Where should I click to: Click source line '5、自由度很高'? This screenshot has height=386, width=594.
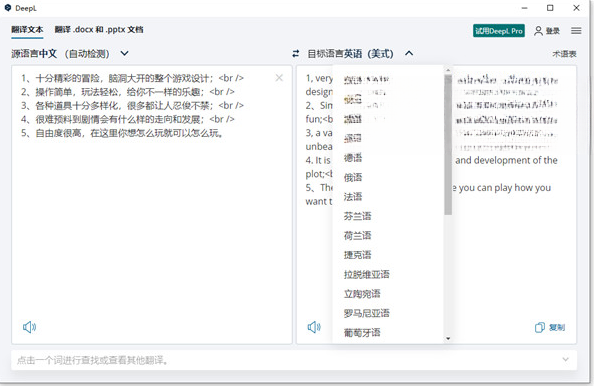point(122,133)
